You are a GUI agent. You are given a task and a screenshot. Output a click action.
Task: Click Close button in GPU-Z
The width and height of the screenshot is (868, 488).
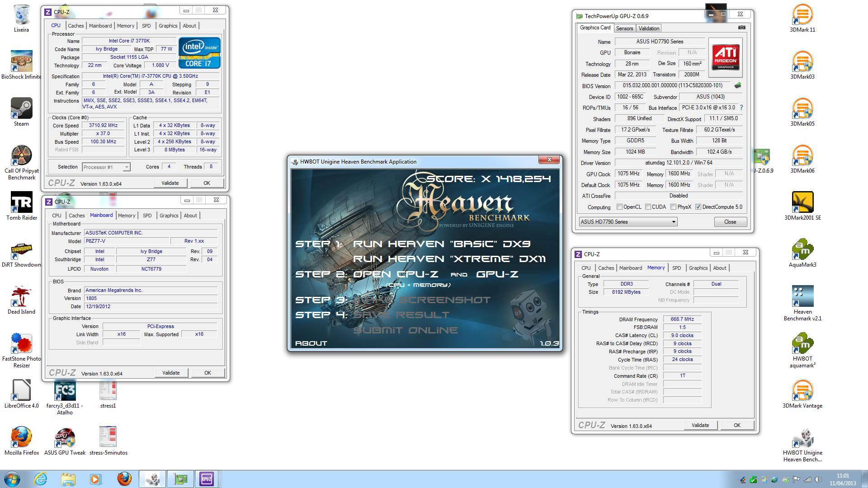[730, 222]
